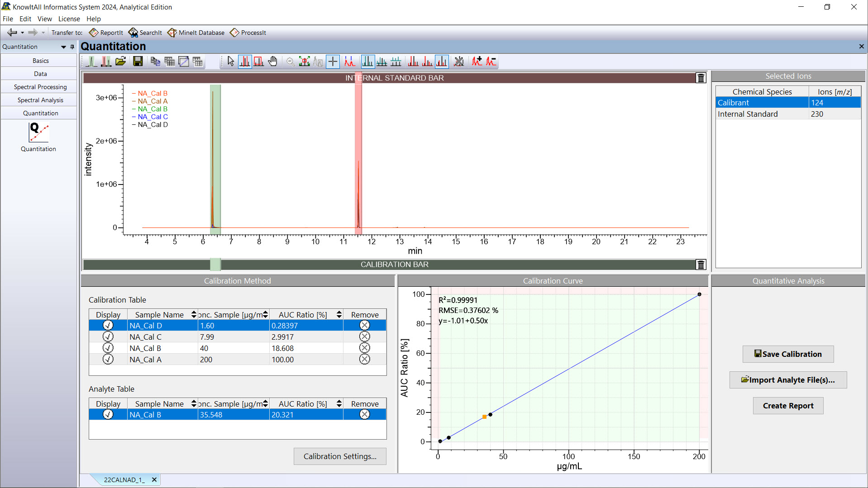Open the Quantitation panel dropdown arrow
The height and width of the screenshot is (488, 868).
click(63, 47)
